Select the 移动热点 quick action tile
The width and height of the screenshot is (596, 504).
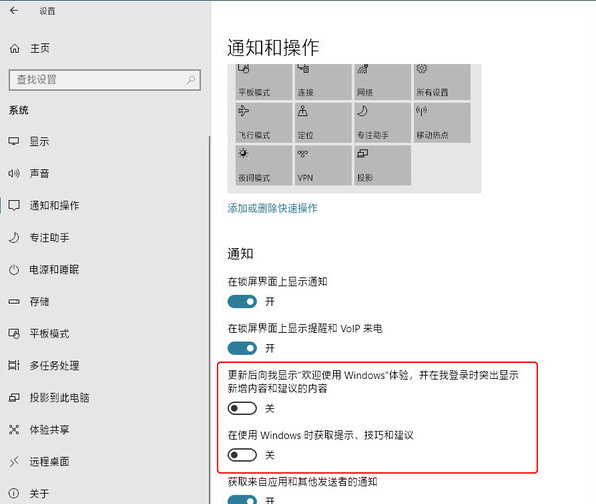(442, 123)
